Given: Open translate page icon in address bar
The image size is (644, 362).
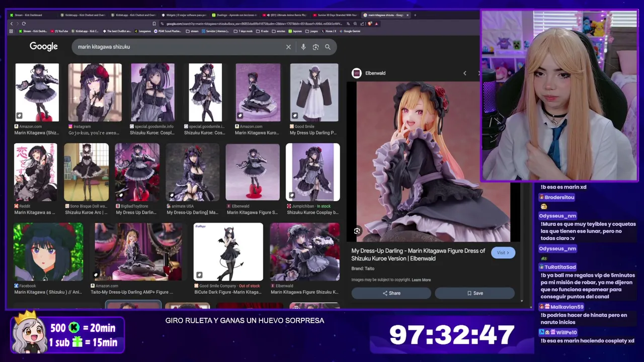Looking at the screenshot, I should point(348,24).
